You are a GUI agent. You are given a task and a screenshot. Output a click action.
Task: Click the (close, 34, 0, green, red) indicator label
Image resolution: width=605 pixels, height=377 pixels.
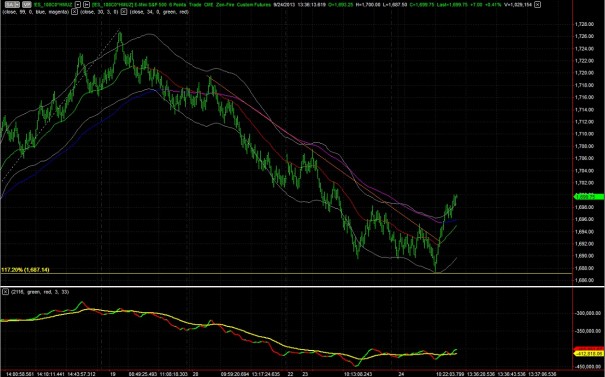click(x=159, y=12)
